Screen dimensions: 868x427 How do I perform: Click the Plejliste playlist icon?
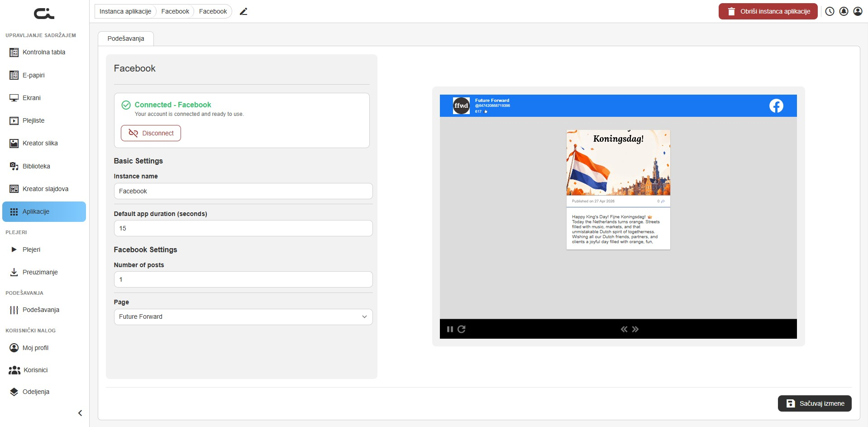point(14,121)
